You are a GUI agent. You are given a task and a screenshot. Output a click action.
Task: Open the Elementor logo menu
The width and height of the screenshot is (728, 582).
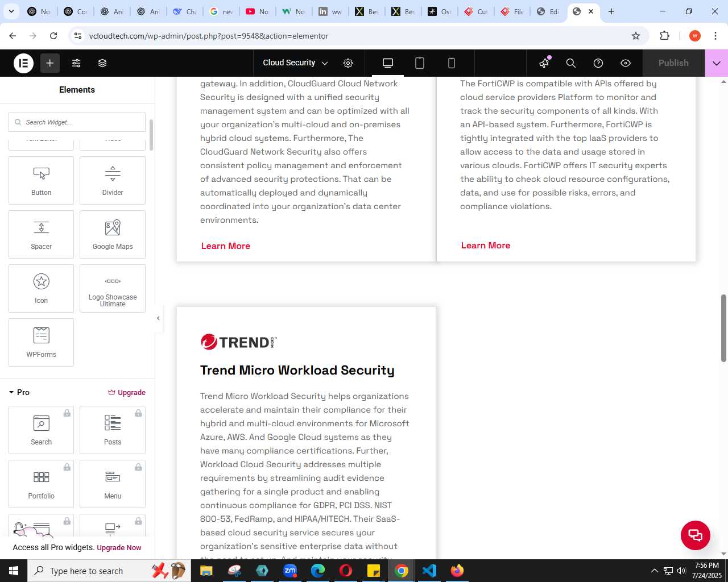24,63
